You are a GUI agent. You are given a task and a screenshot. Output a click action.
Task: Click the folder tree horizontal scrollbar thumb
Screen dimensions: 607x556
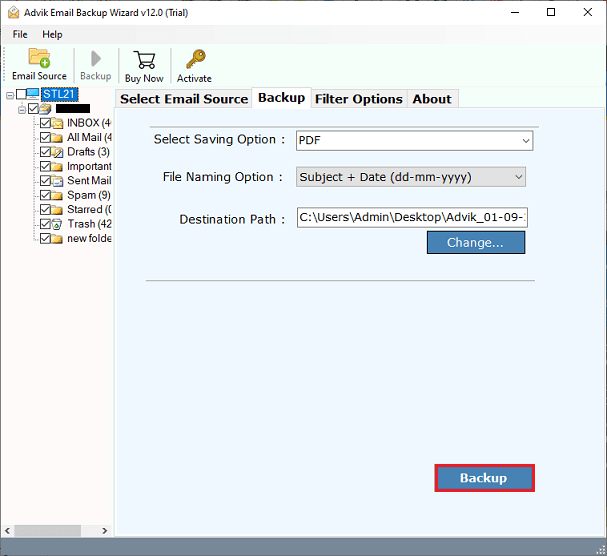pos(48,531)
